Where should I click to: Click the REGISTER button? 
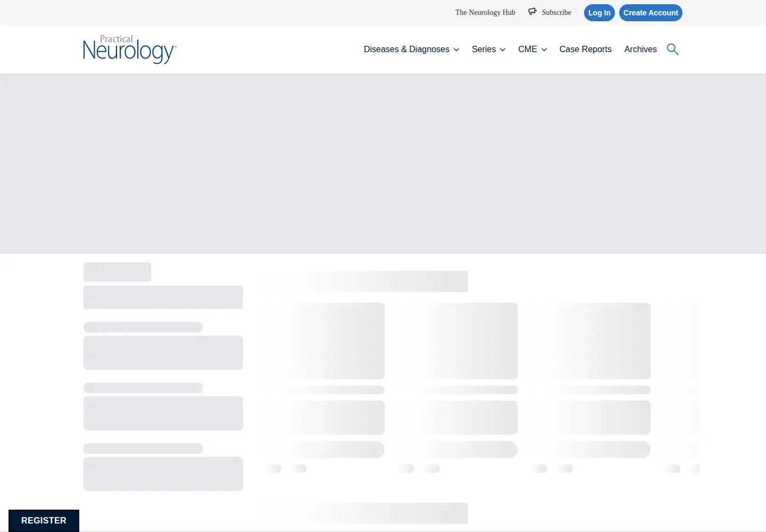[44, 520]
